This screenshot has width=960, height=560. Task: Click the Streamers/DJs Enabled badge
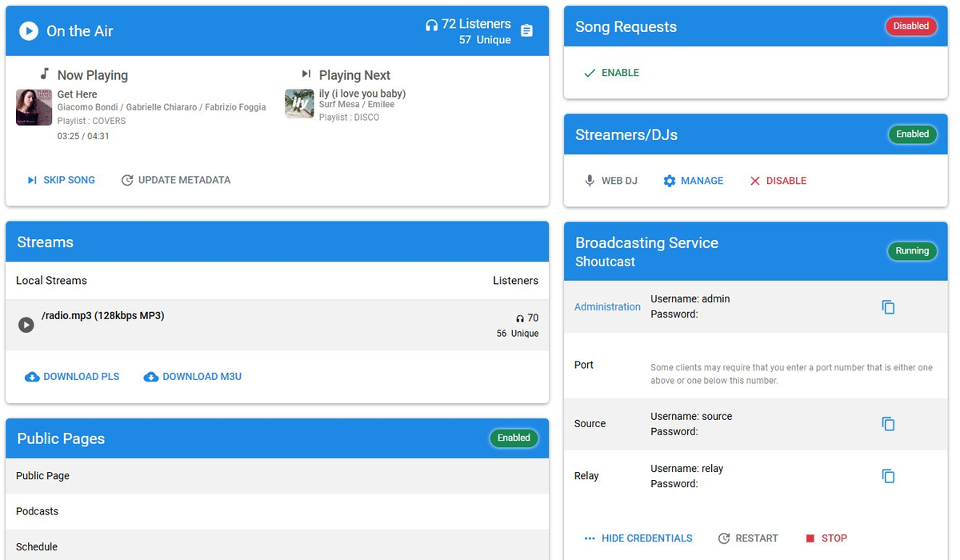point(912,134)
